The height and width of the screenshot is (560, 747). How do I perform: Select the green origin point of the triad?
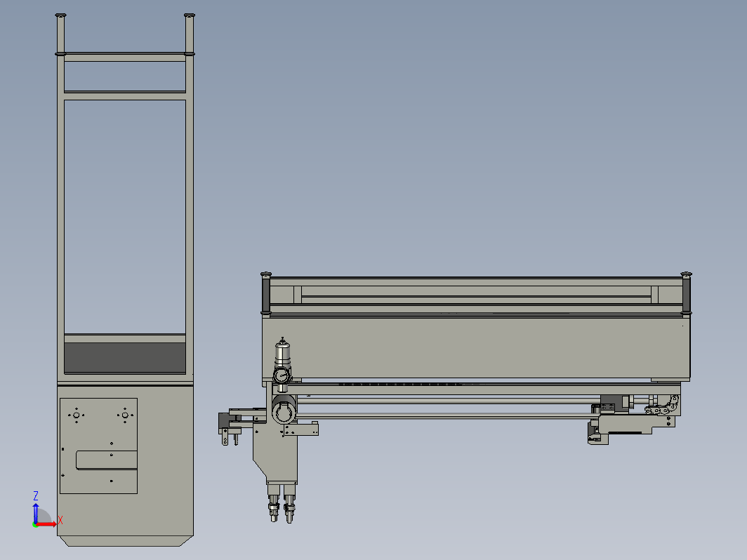tap(35, 524)
